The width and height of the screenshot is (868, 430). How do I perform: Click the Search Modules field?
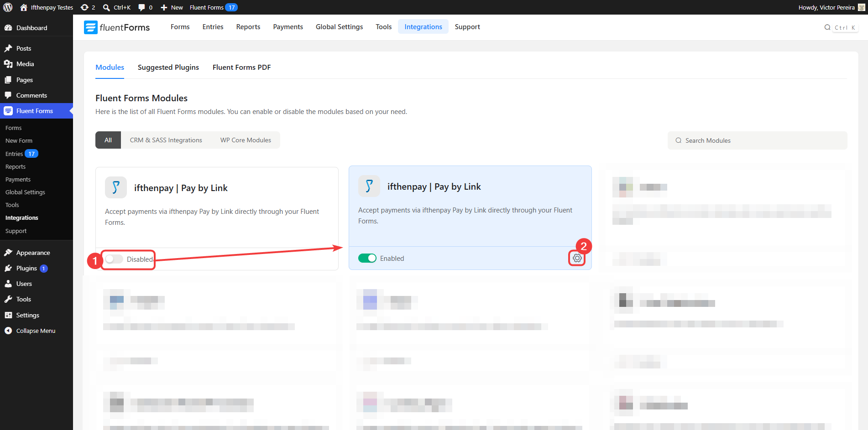coord(757,140)
